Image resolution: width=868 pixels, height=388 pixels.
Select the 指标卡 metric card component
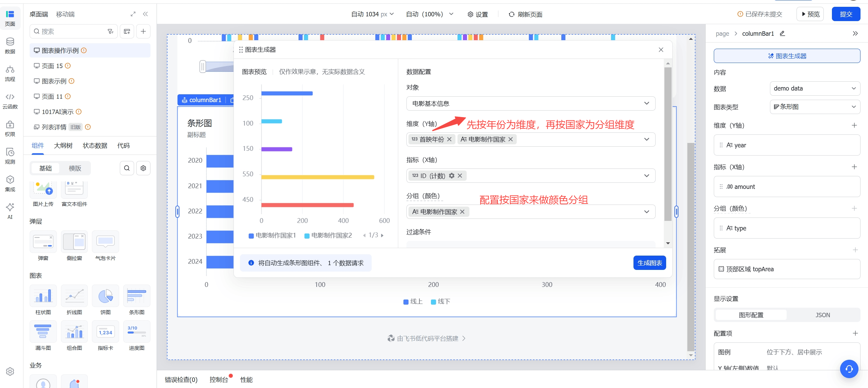click(x=106, y=336)
